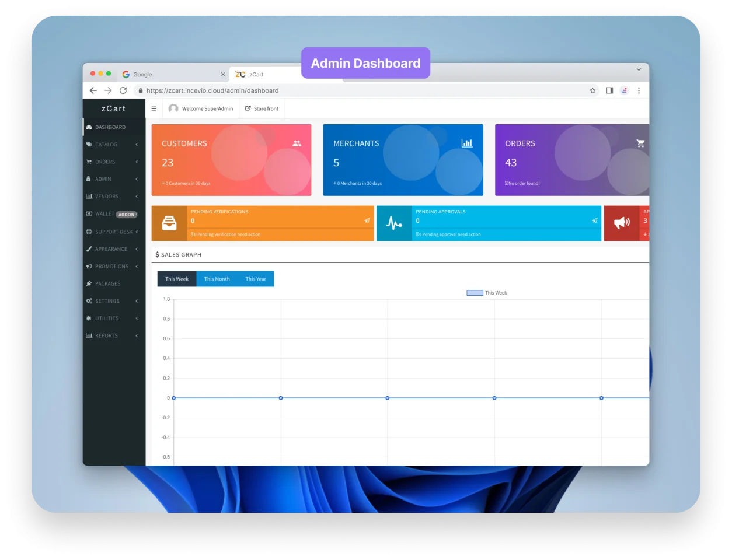This screenshot has width=732, height=560.
Task: Click the bar chart icon on Merchants card
Action: click(467, 143)
